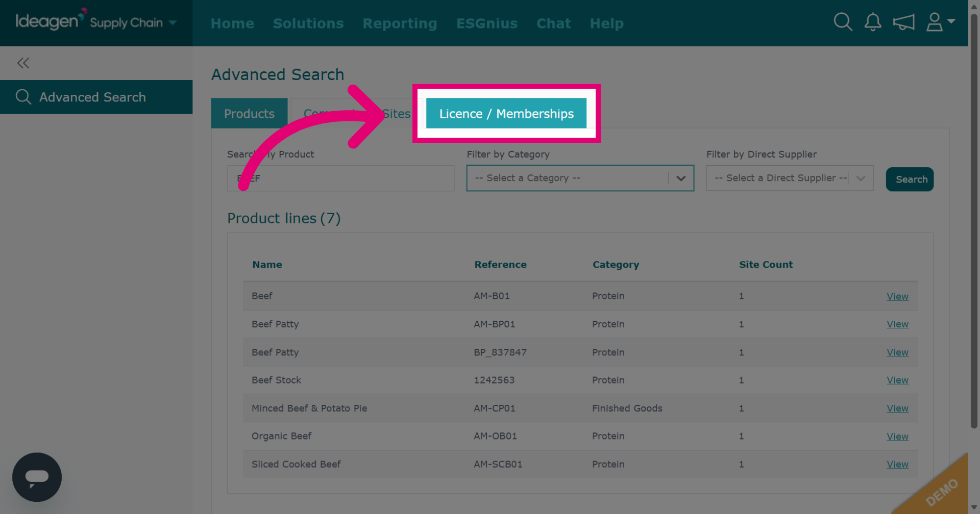View the Minced Beef & Potato Pie row
This screenshot has width=980, height=514.
[897, 408]
